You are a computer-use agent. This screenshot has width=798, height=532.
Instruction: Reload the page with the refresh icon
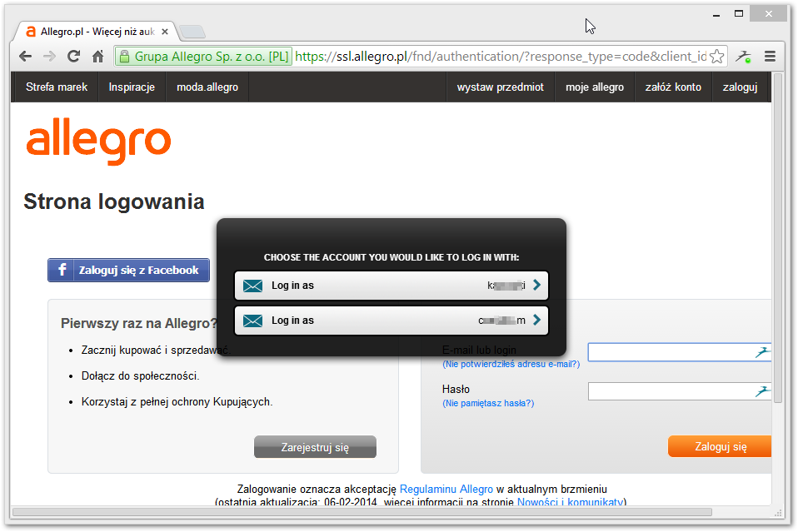[74, 57]
